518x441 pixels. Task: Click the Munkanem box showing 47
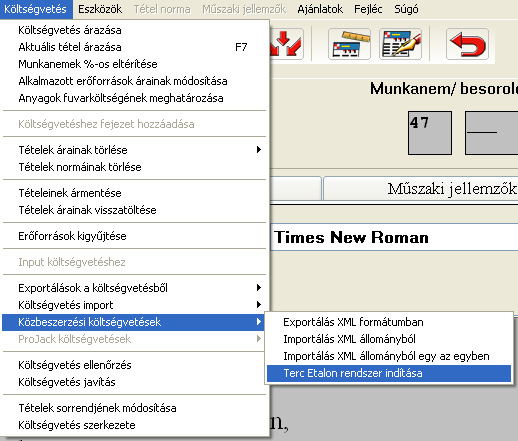[x=430, y=133]
